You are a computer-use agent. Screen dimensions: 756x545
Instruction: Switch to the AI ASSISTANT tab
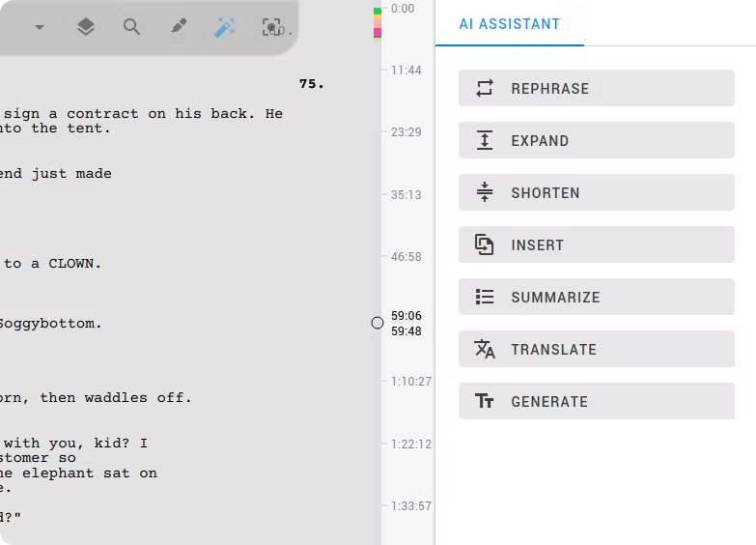tap(510, 23)
